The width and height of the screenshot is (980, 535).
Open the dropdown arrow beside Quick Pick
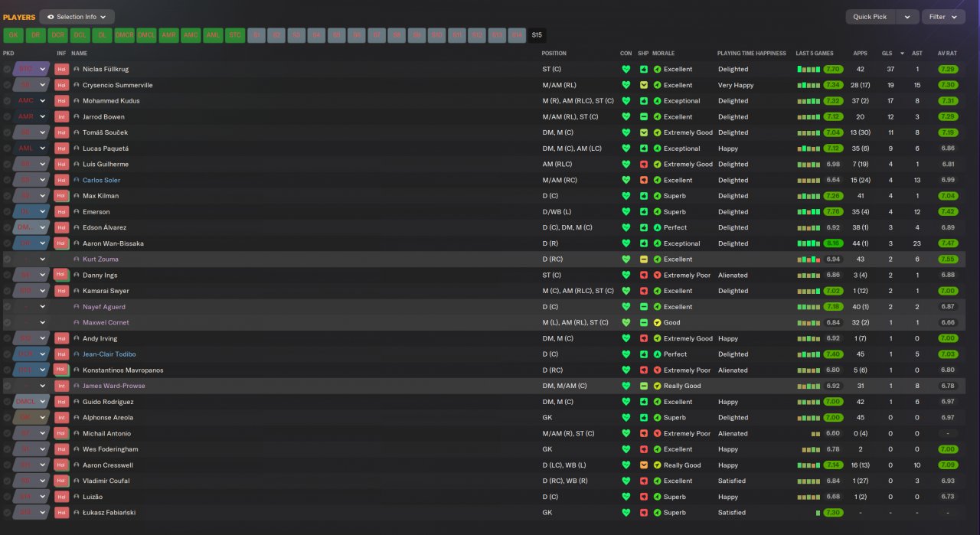[907, 17]
